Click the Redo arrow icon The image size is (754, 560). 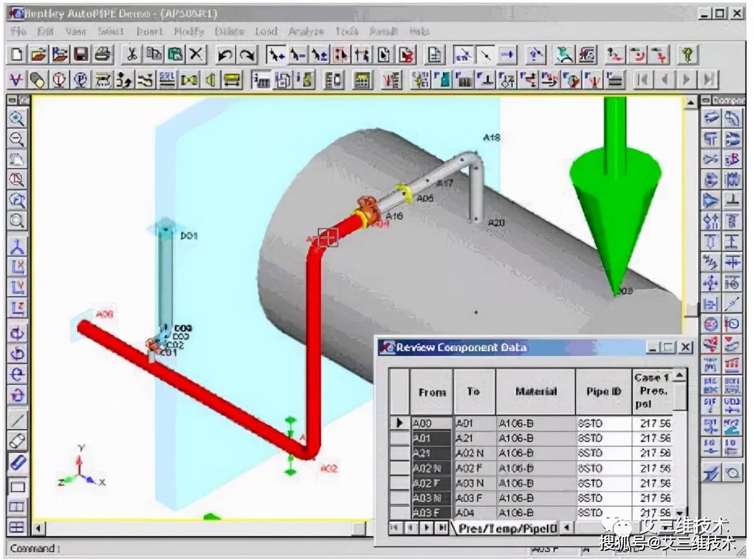coord(247,55)
